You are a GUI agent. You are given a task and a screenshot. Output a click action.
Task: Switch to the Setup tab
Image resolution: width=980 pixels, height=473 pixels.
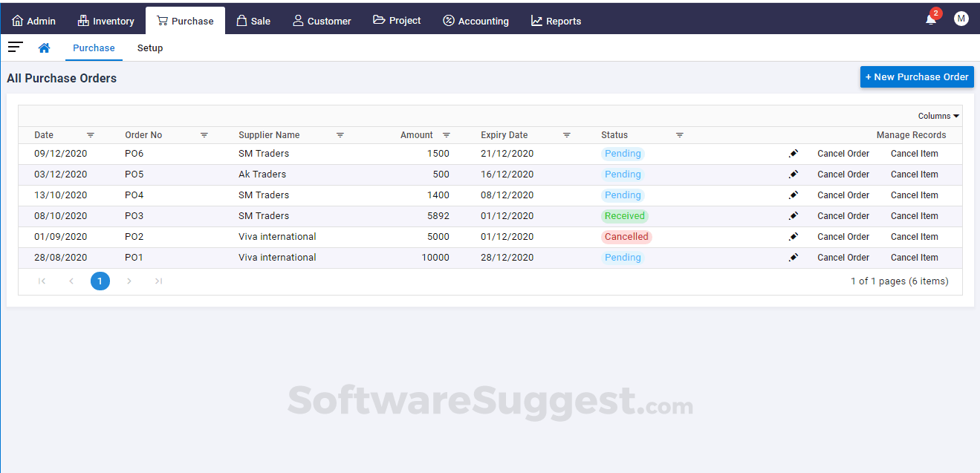[150, 48]
